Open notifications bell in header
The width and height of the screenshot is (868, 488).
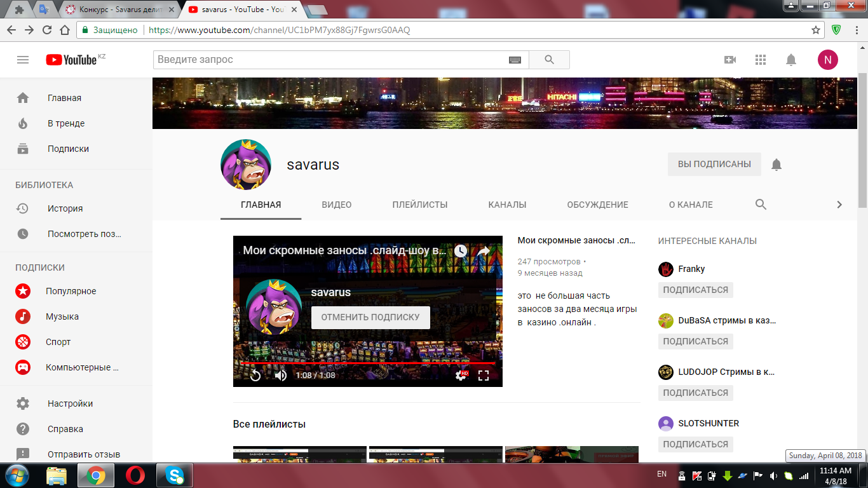pos(791,60)
